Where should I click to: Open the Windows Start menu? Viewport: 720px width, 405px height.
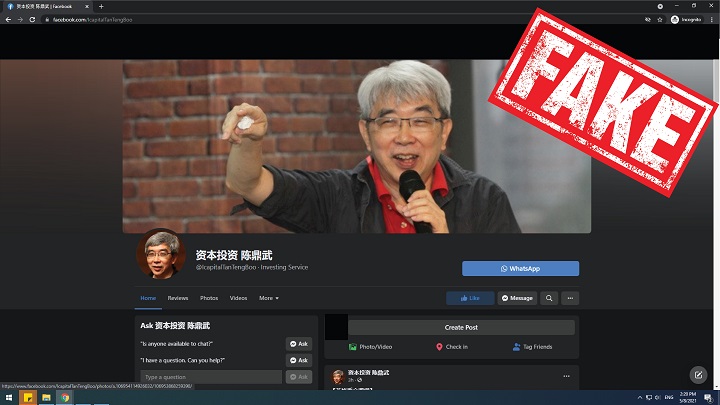click(x=8, y=398)
